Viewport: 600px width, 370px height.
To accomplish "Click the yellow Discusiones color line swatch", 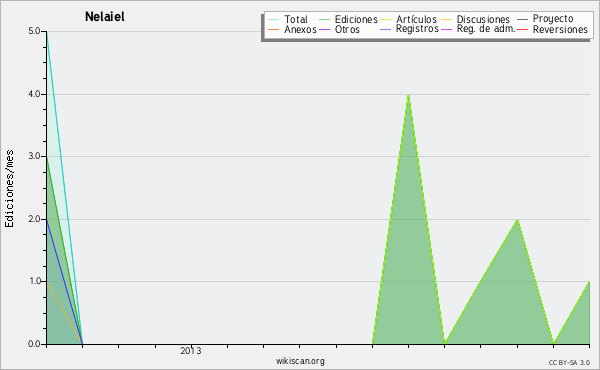I will coord(447,19).
